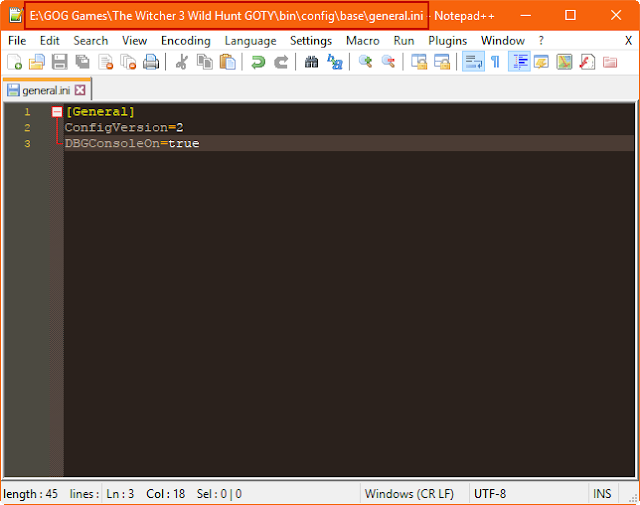
Task: Redo using the gray arrow icon
Action: [x=281, y=62]
